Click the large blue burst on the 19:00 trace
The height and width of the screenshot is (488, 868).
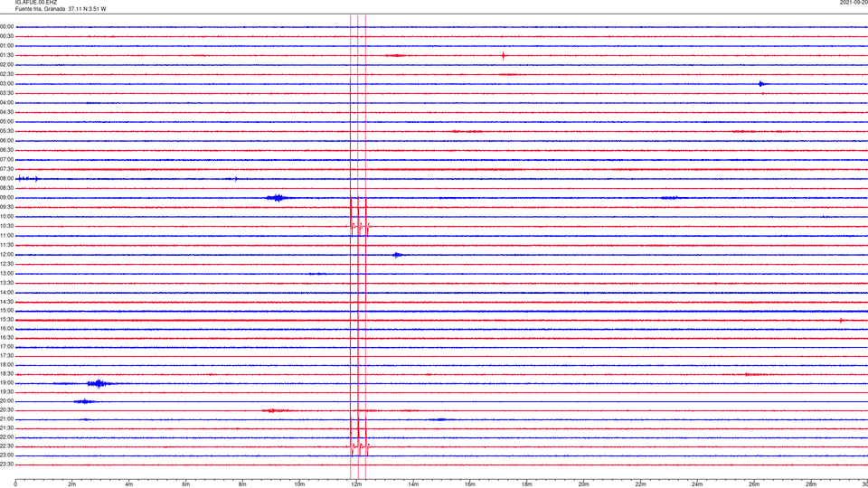[99, 383]
